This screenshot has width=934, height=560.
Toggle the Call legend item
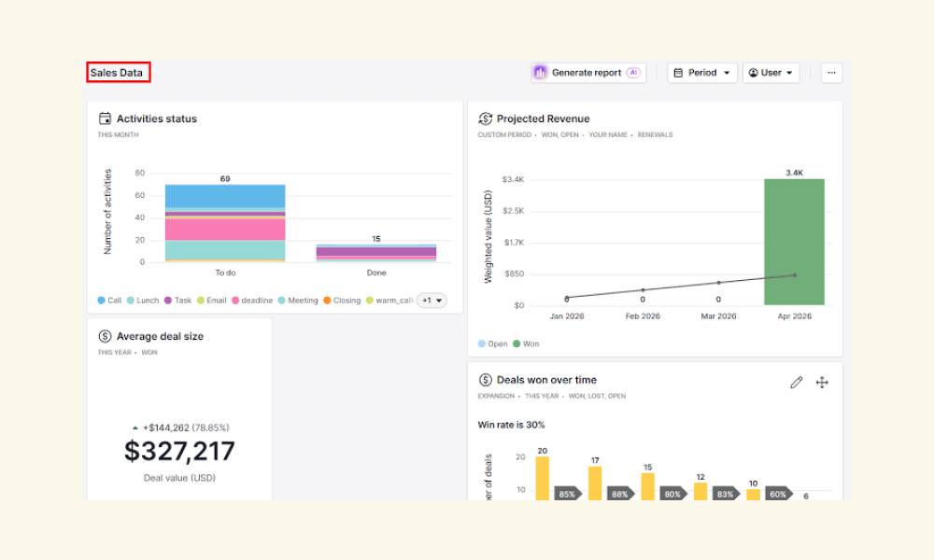(x=109, y=301)
